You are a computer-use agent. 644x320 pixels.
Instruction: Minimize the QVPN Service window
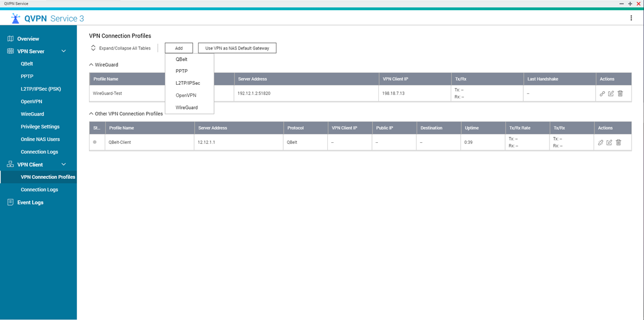[622, 3]
